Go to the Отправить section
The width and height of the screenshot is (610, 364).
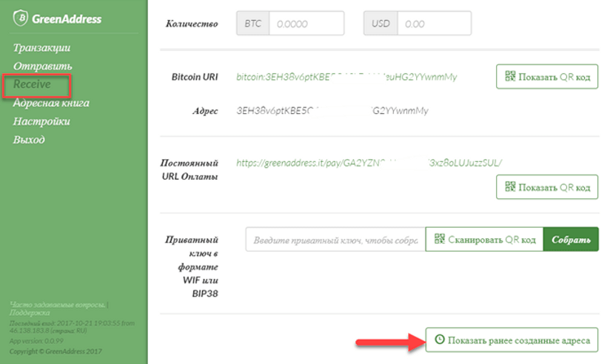(42, 66)
